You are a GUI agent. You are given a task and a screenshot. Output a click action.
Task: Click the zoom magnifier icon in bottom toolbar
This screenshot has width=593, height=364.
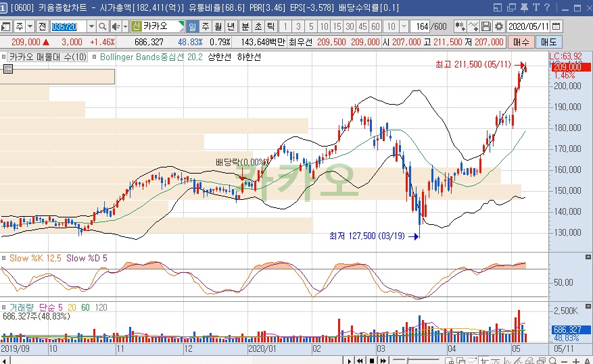pyautogui.click(x=552, y=361)
